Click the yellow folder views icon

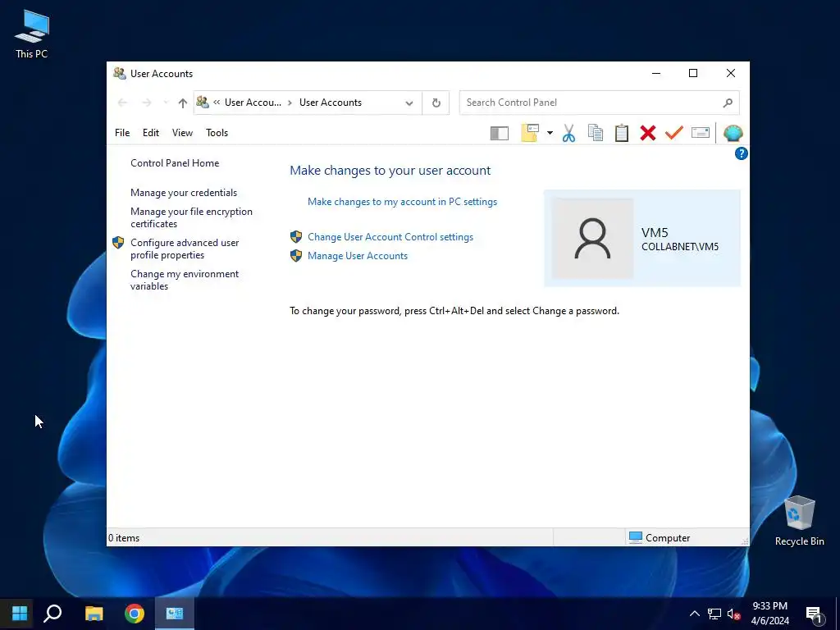pos(530,133)
